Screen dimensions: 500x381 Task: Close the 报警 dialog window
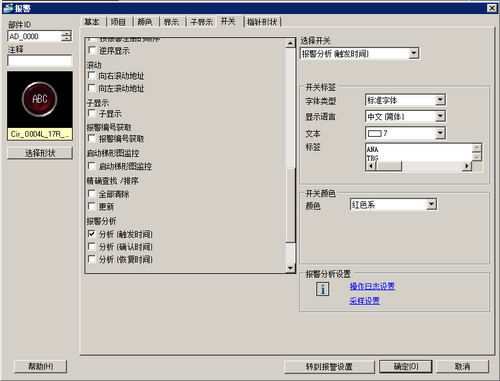click(x=492, y=8)
